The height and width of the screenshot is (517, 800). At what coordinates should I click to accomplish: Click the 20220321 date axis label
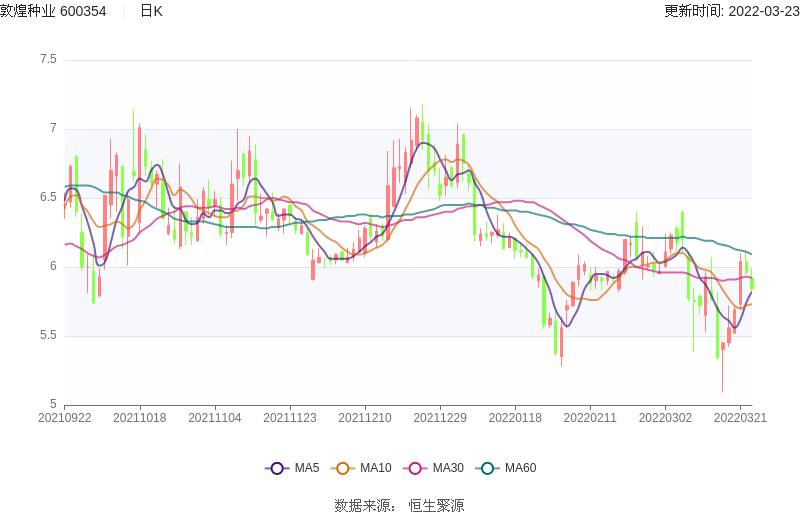(739, 418)
